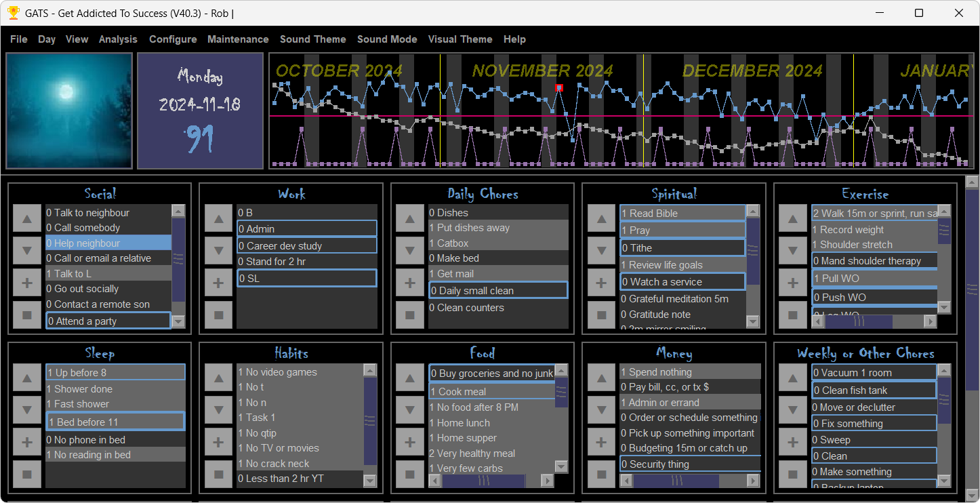The height and width of the screenshot is (503, 980).
Task: Click the down arrow button in Habits panel
Action: (x=218, y=410)
